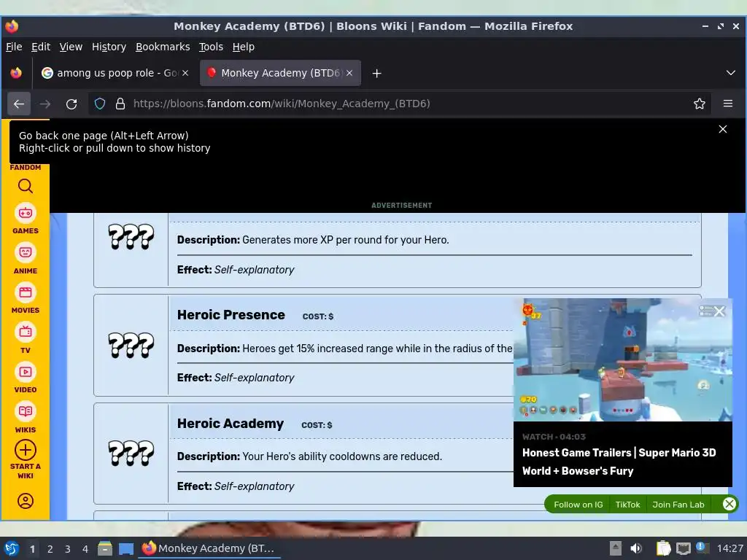Open the History menu

pyautogui.click(x=109, y=47)
